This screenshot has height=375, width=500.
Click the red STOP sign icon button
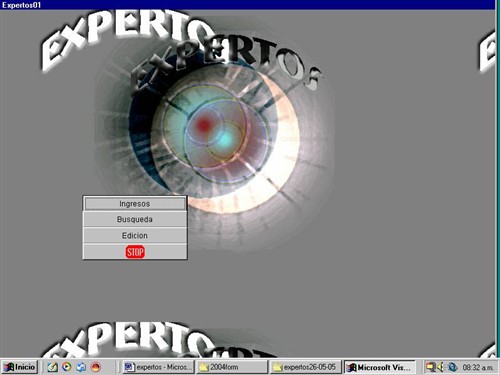click(x=135, y=252)
